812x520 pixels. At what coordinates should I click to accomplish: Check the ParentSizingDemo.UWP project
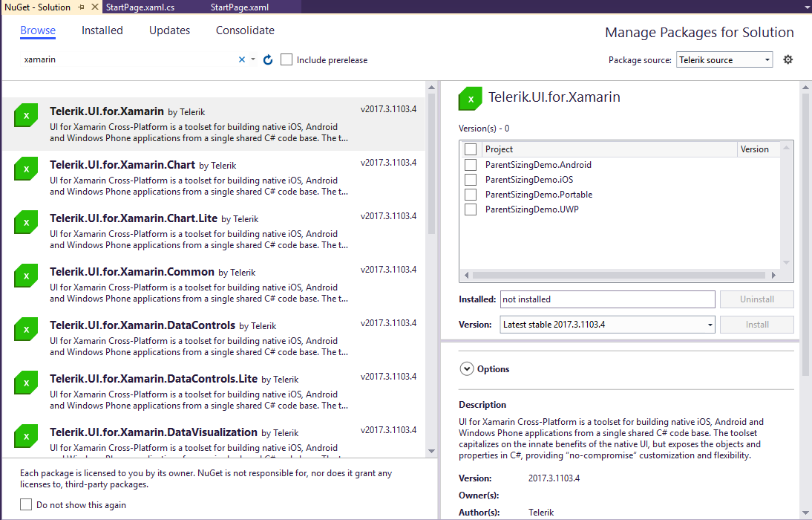(471, 209)
